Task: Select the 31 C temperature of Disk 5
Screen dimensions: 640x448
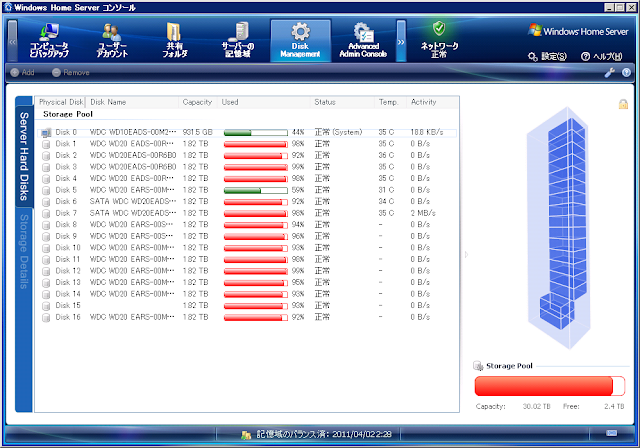Action: point(386,190)
